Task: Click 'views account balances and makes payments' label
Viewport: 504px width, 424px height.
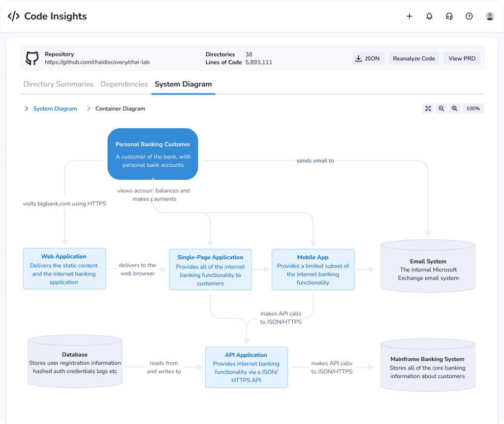Action: pyautogui.click(x=154, y=195)
